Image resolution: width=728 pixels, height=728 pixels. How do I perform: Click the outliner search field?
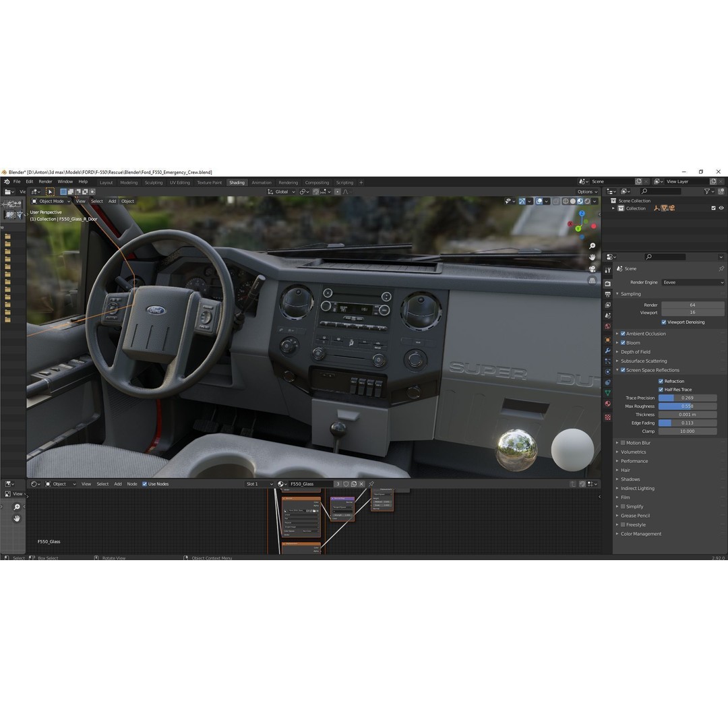(x=660, y=191)
